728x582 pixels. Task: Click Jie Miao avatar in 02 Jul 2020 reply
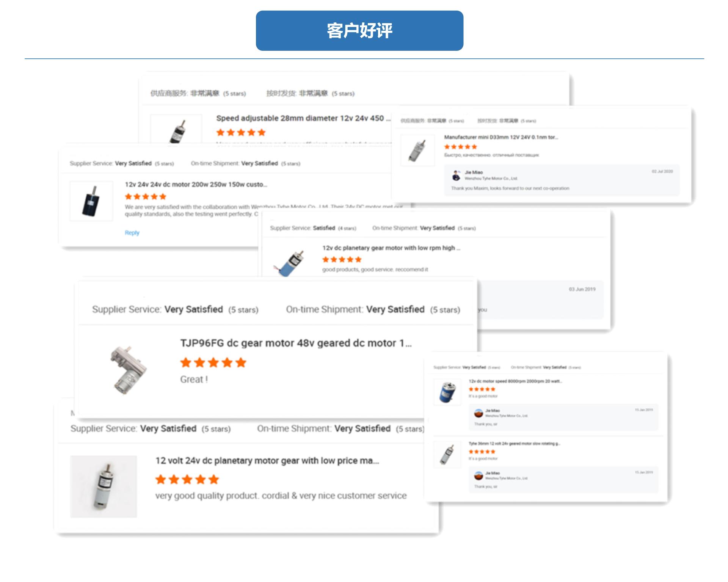[457, 176]
